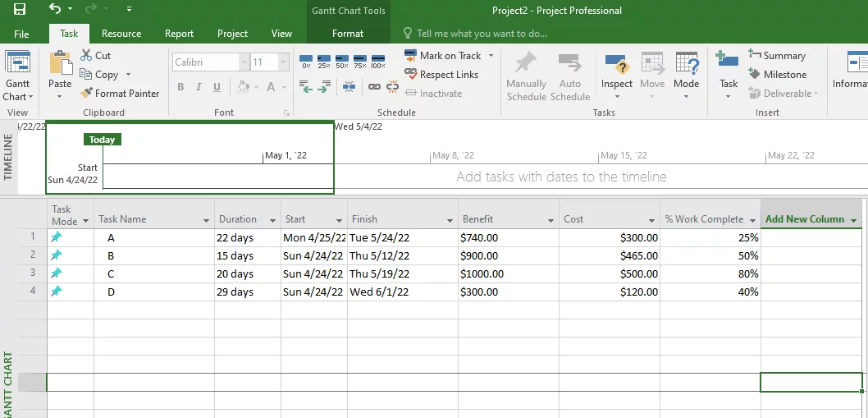Insert a Milestone
Image resolution: width=868 pixels, height=418 pixels.
[x=776, y=75]
